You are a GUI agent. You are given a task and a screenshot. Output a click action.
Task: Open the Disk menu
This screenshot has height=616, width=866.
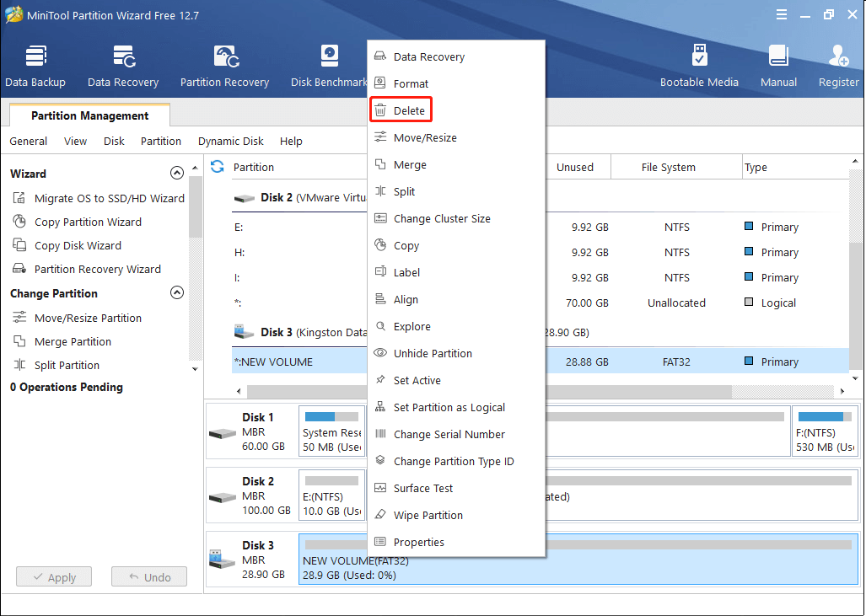pos(114,142)
